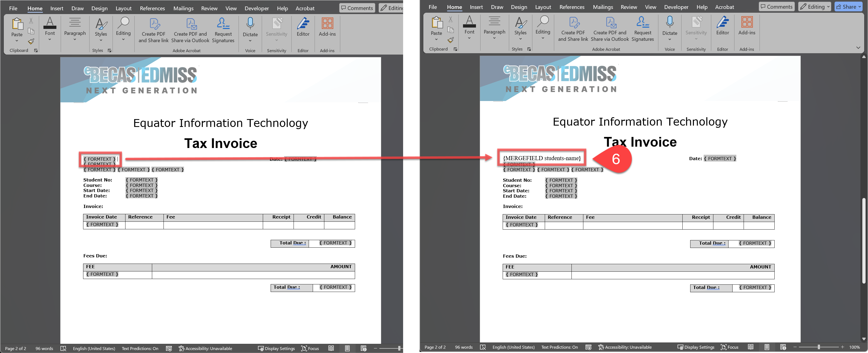This screenshot has width=868, height=353.
Task: Toggle Focus mode in right status bar
Action: point(729,347)
